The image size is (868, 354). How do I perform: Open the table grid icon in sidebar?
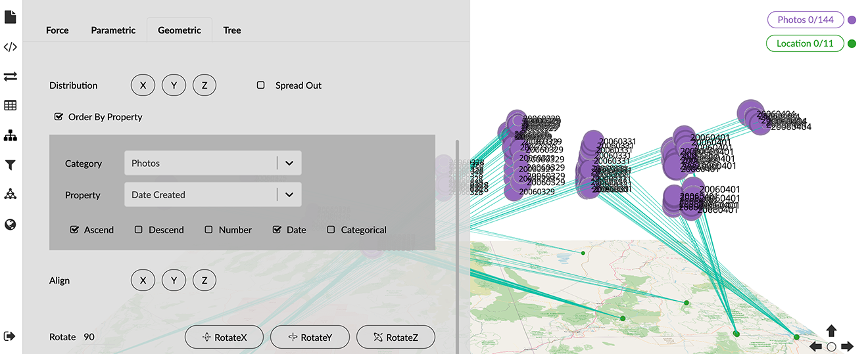pyautogui.click(x=11, y=106)
